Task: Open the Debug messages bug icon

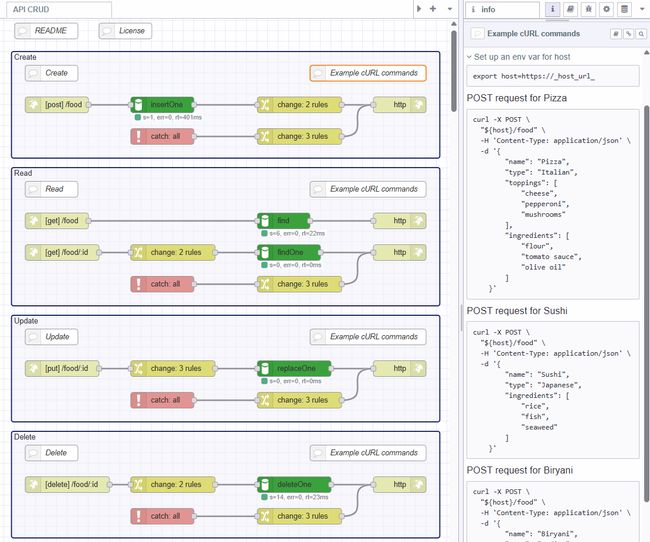Action: pyautogui.click(x=587, y=9)
